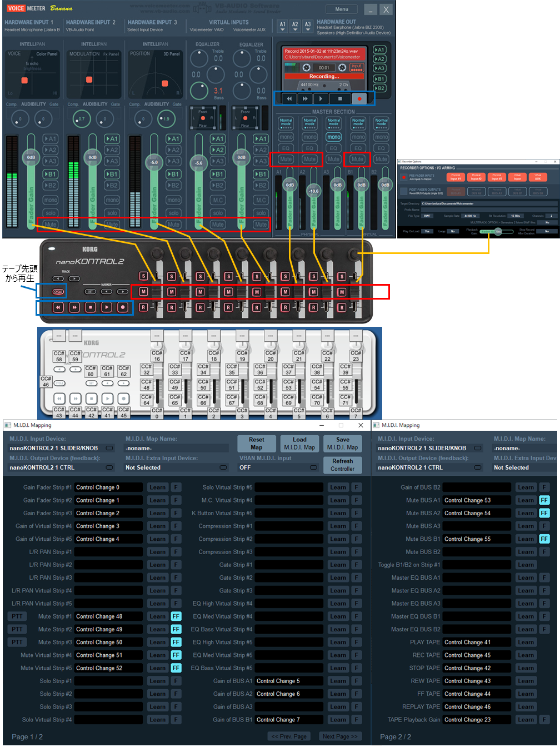Route Hardware Input 2 strip to B2
The height and width of the screenshot is (747, 560).
point(112,185)
